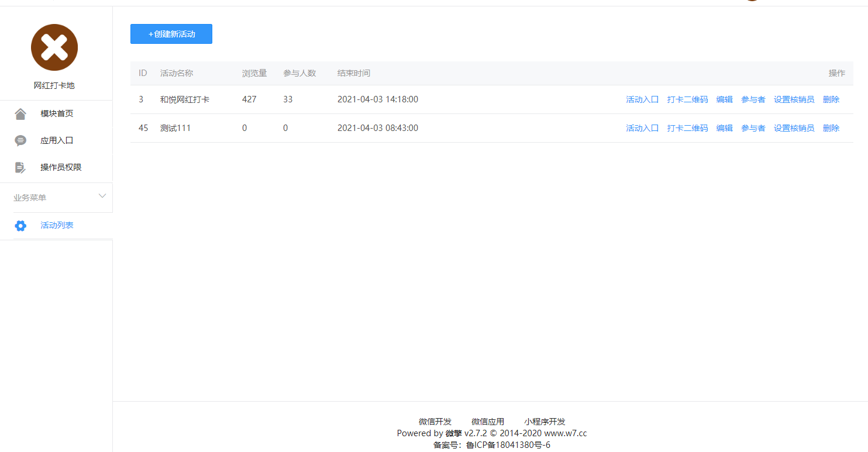Click the document edit icon for 操作员权限
The width and height of the screenshot is (868, 452).
20,167
